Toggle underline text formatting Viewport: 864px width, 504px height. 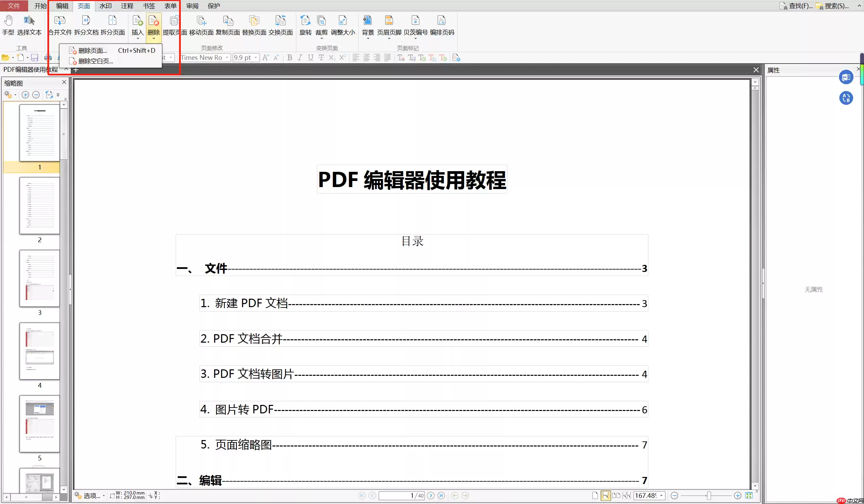[310, 58]
